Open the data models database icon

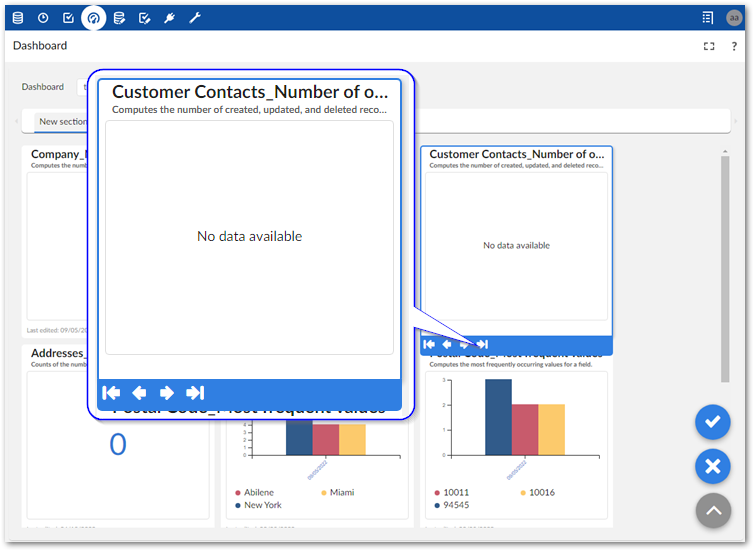17,17
